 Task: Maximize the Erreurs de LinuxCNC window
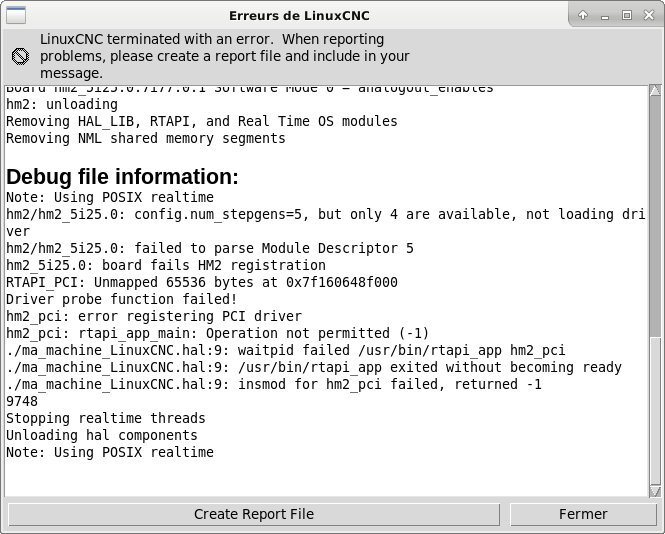(627, 15)
